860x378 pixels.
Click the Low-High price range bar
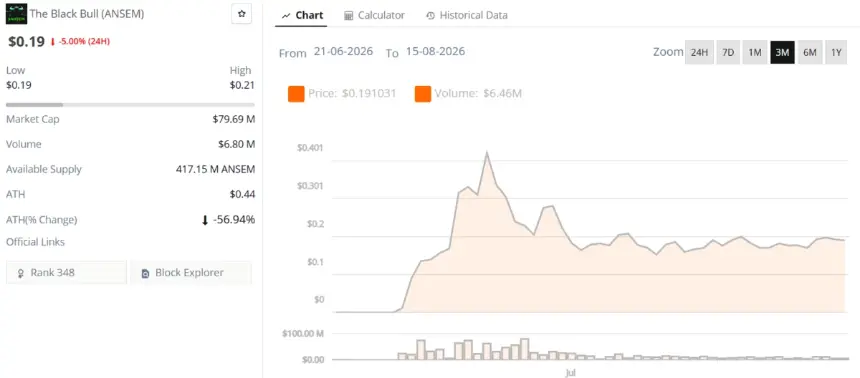point(130,104)
